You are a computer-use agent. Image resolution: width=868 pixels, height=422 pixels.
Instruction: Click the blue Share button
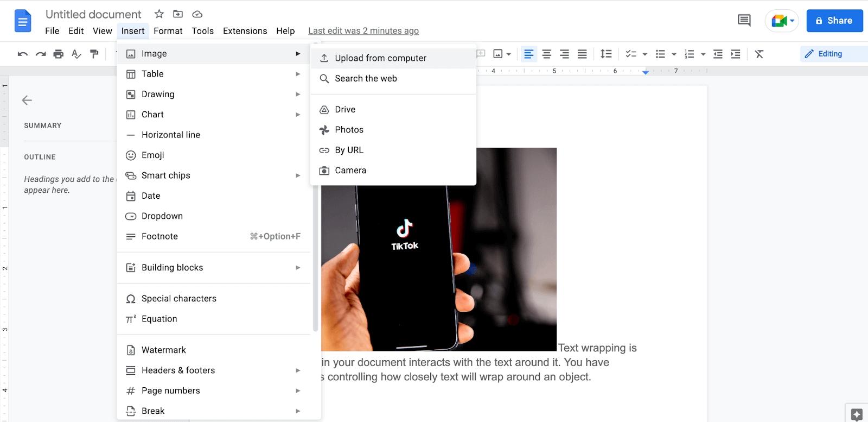[834, 21]
